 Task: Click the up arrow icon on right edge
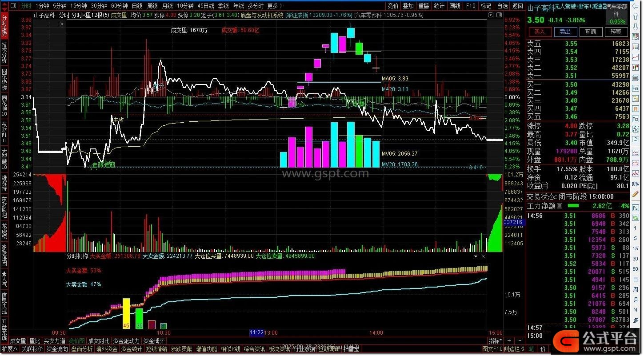click(x=636, y=16)
